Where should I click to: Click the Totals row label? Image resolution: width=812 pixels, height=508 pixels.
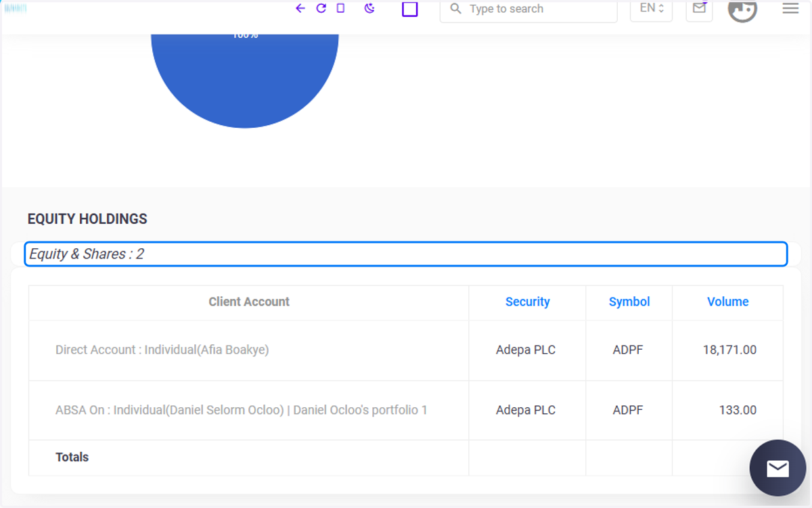(72, 457)
